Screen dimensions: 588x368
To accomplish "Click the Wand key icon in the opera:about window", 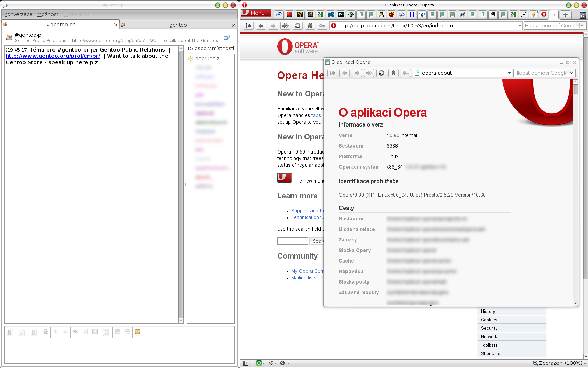I will (x=406, y=73).
